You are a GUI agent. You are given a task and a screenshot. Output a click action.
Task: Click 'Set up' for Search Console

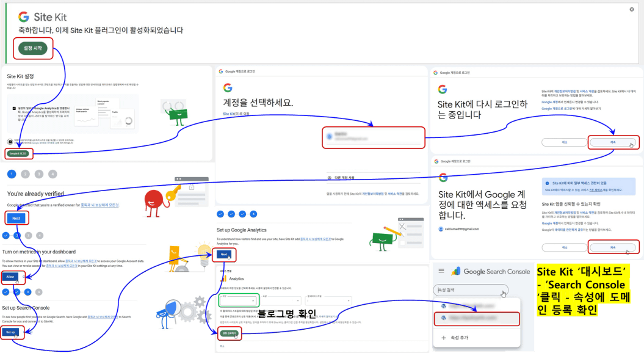(x=10, y=332)
